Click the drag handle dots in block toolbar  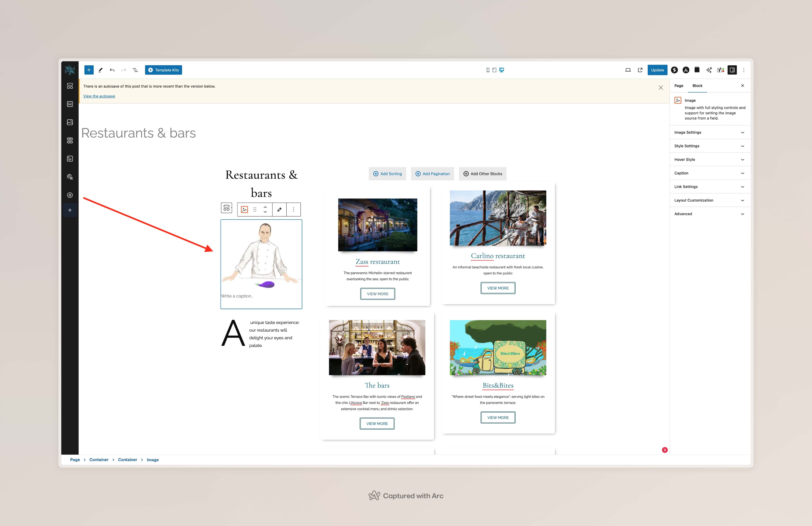tap(255, 209)
